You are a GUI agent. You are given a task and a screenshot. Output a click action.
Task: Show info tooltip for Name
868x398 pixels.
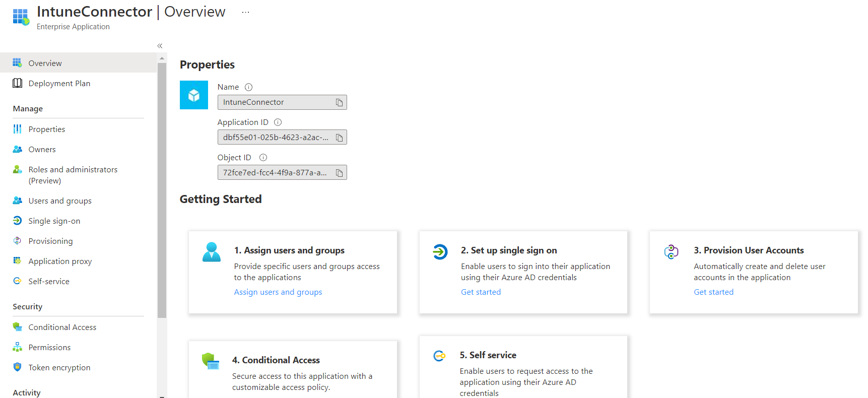coord(248,87)
